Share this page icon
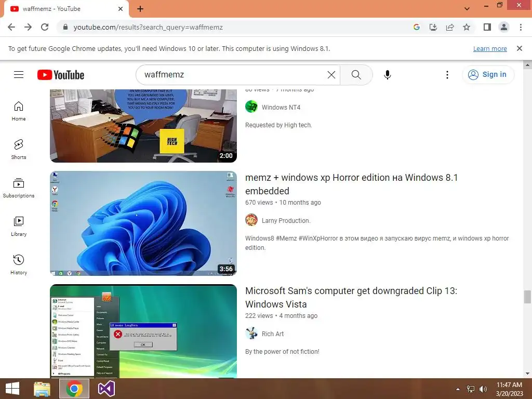 (450, 27)
